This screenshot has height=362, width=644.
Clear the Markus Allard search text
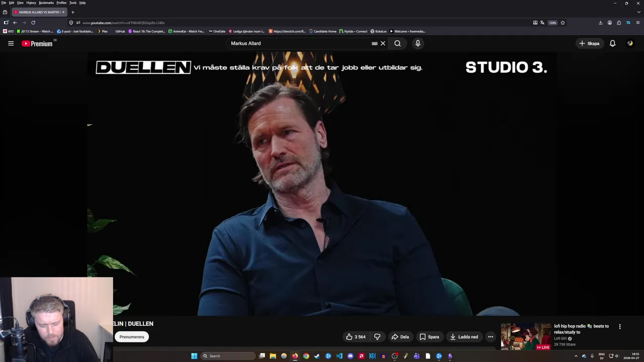point(383,43)
